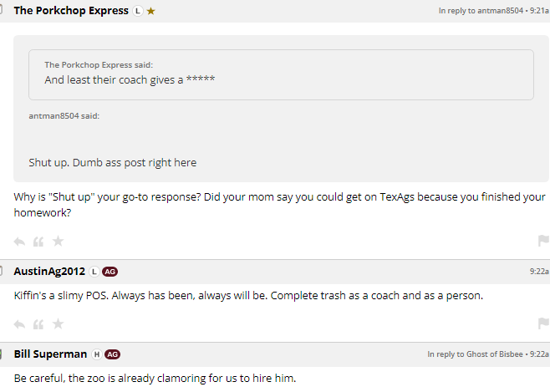Click the AG badge beside Bill Superman
The height and width of the screenshot is (392, 550).
point(113,354)
